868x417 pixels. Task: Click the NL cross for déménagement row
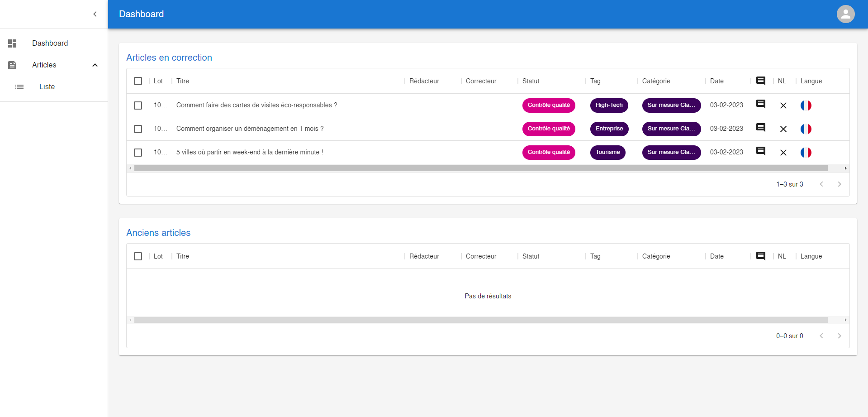pos(783,129)
